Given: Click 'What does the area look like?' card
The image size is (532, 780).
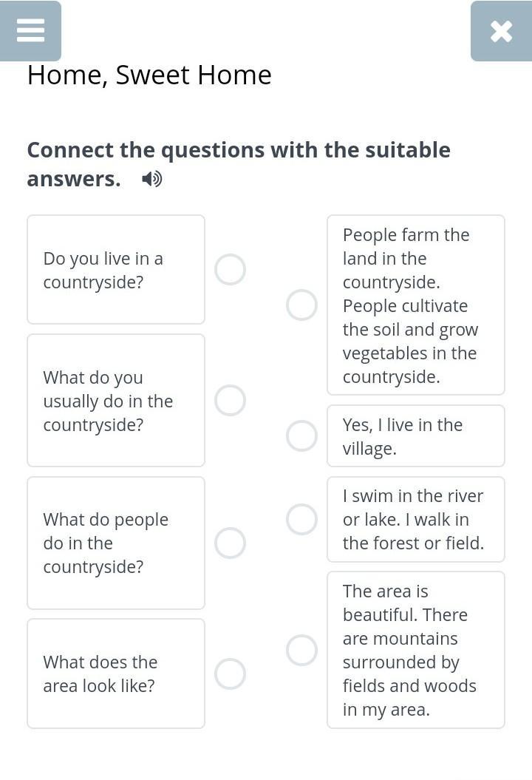Looking at the screenshot, I should pos(116,674).
